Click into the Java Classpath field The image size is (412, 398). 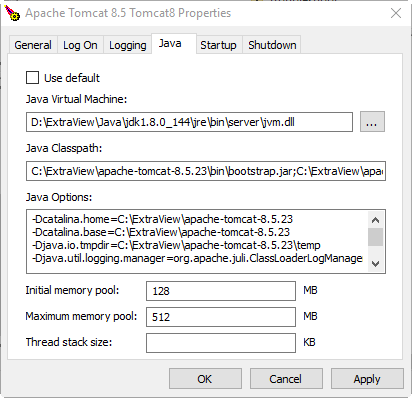pyautogui.click(x=206, y=171)
